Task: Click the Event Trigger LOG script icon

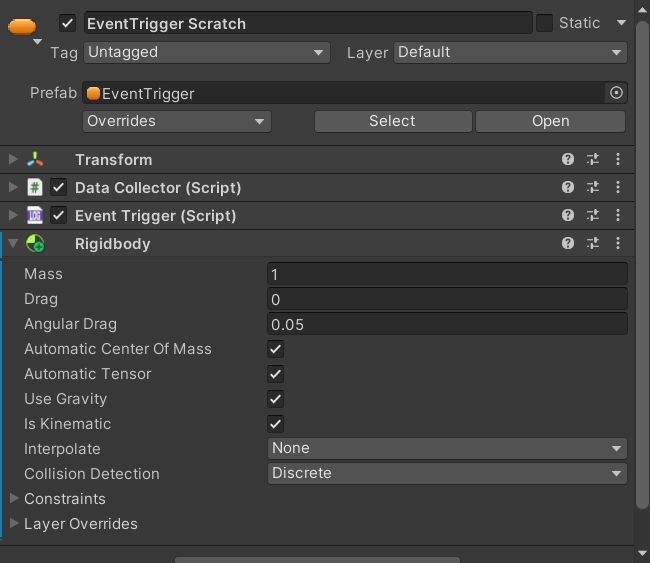Action: (35, 216)
